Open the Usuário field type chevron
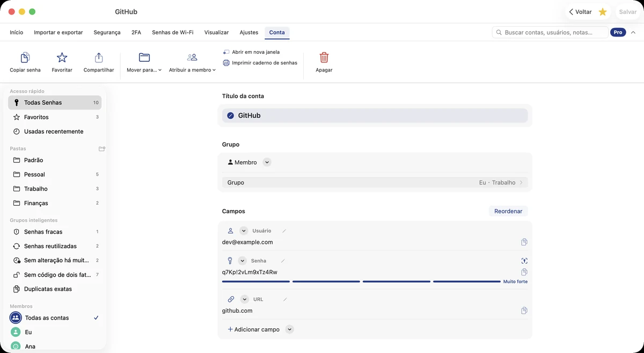The width and height of the screenshot is (644, 353). [x=244, y=231]
